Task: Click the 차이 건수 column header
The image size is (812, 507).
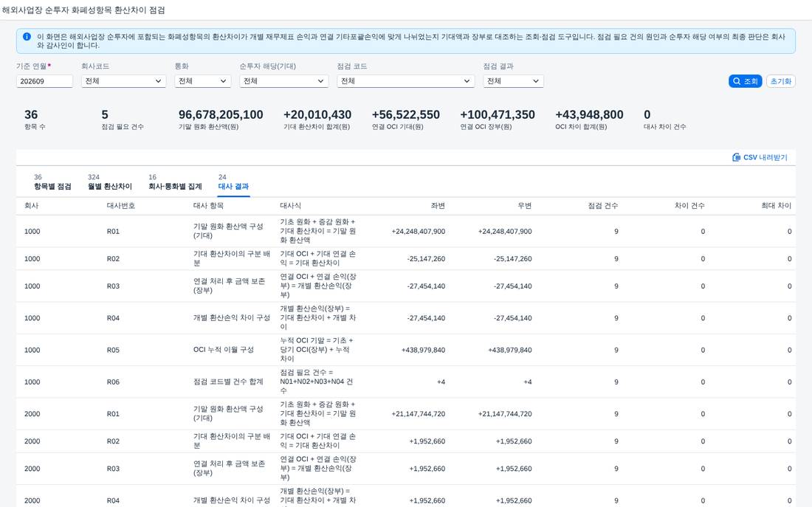Action: (689, 206)
